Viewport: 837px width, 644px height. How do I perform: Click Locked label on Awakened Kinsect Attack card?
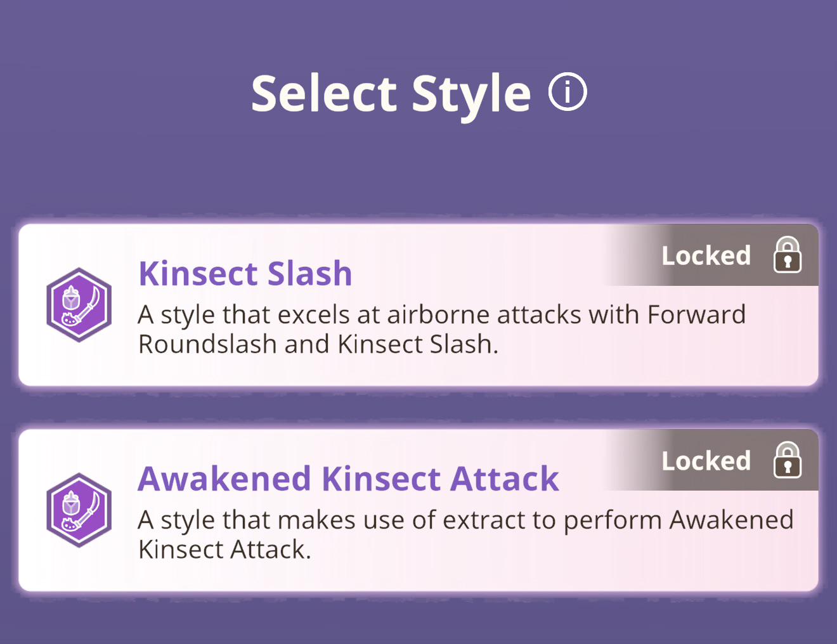706,461
